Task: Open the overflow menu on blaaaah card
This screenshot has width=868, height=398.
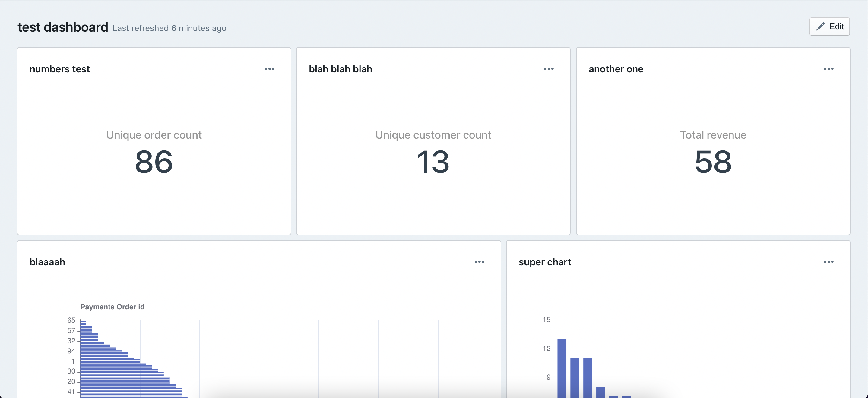Action: 480,262
